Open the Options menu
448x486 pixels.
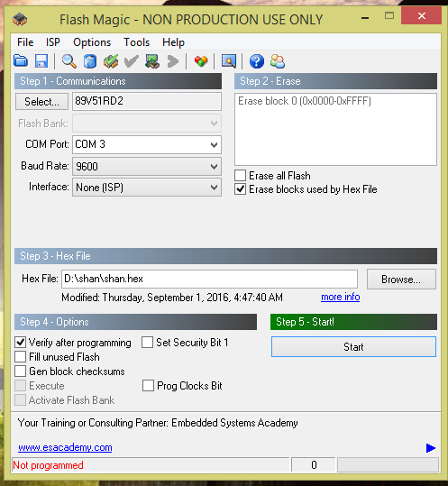pos(92,42)
